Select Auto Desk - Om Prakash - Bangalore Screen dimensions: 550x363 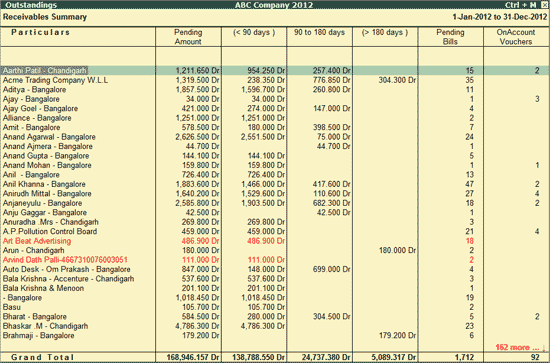click(x=66, y=269)
